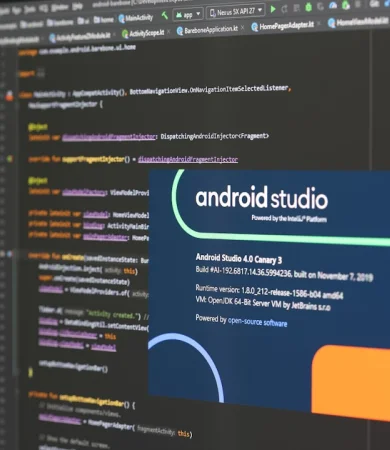This screenshot has width=390, height=450.
Task: Click the Apply Changes icon next to Run
Action: click(x=284, y=9)
